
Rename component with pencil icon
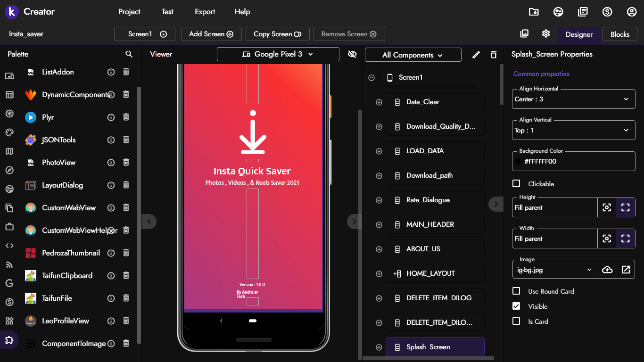point(476,55)
